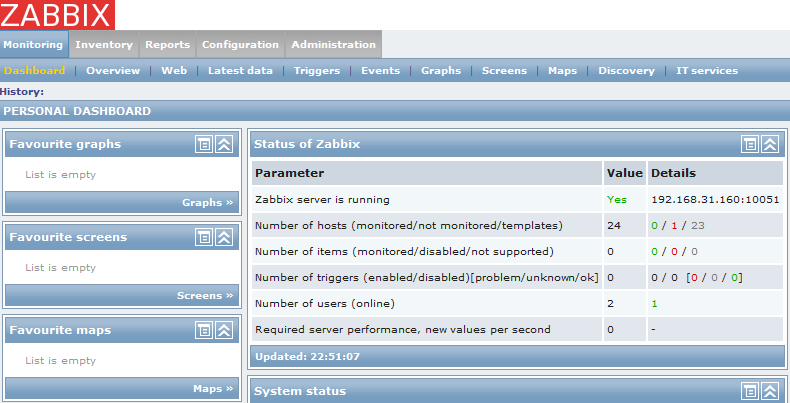This screenshot has width=790, height=403.
Task: Open the Graphs submenu item
Action: click(x=441, y=71)
